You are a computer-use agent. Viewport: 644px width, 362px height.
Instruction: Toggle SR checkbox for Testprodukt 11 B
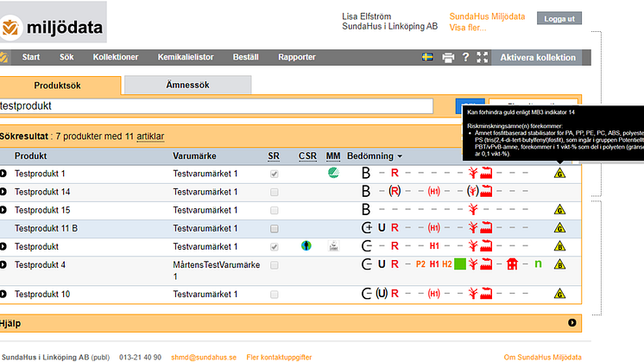tap(274, 228)
